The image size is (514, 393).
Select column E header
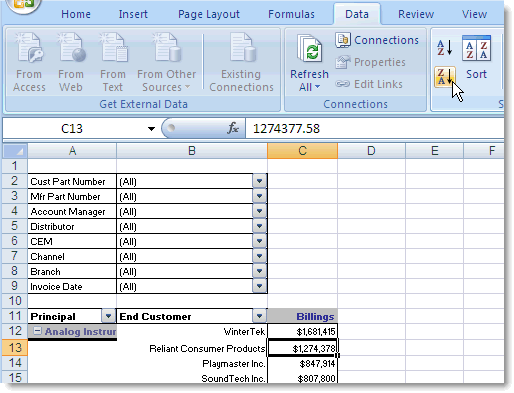pyautogui.click(x=434, y=151)
